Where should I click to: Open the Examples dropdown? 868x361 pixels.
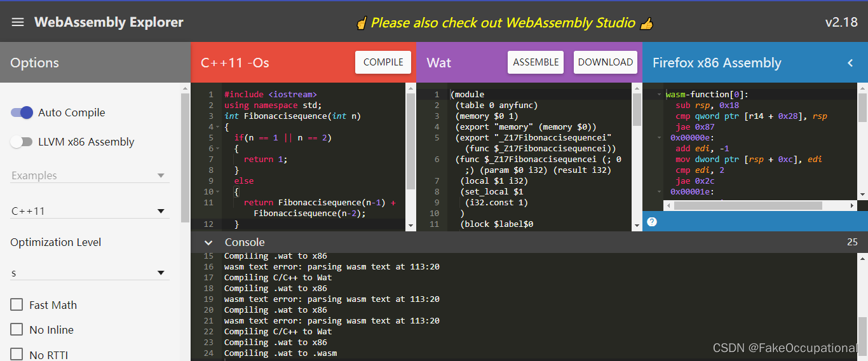pos(90,175)
